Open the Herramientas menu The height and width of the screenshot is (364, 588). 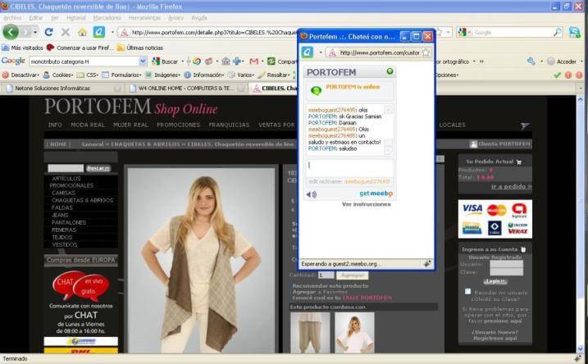(144, 17)
